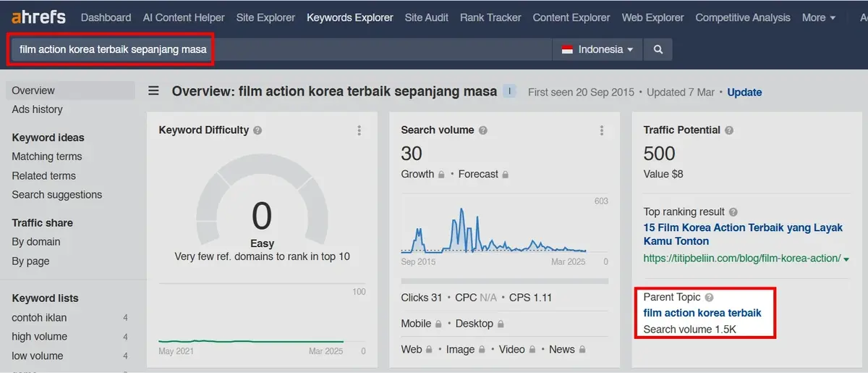Toggle the sidebar hamburger menu icon
The width and height of the screenshot is (868, 373).
154,91
